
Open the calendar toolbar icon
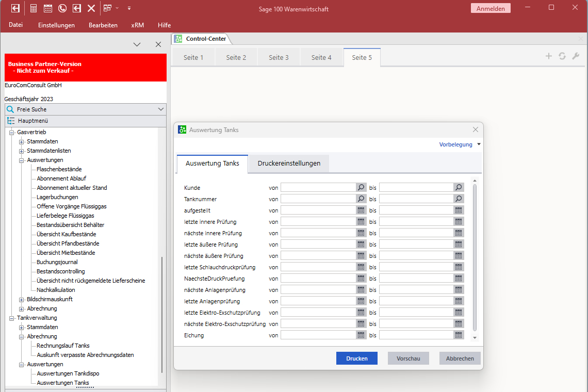pyautogui.click(x=48, y=8)
